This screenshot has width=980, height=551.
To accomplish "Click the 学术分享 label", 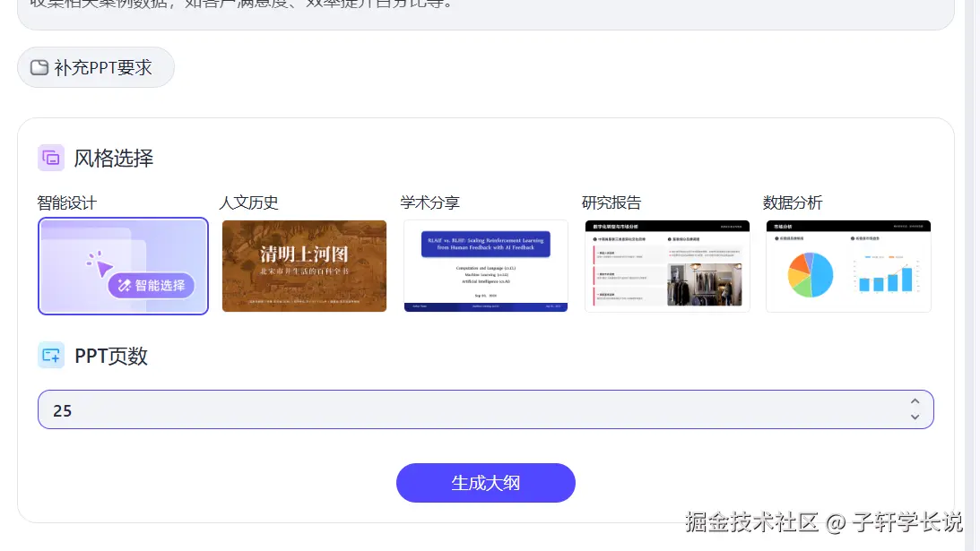I will [x=430, y=203].
